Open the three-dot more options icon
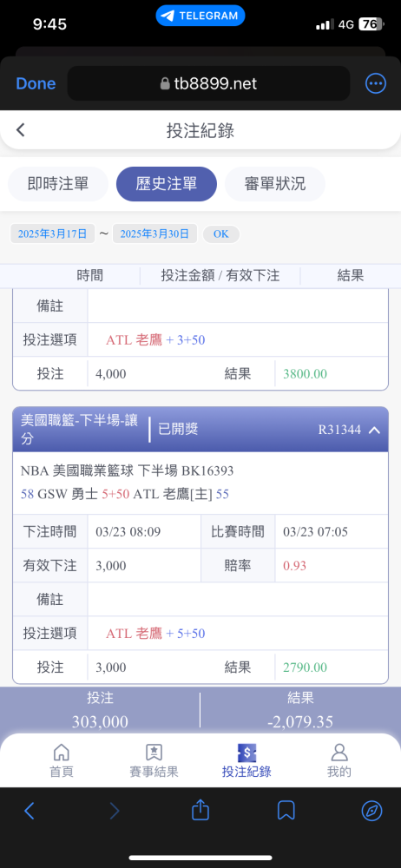This screenshot has width=401, height=868. (x=376, y=83)
